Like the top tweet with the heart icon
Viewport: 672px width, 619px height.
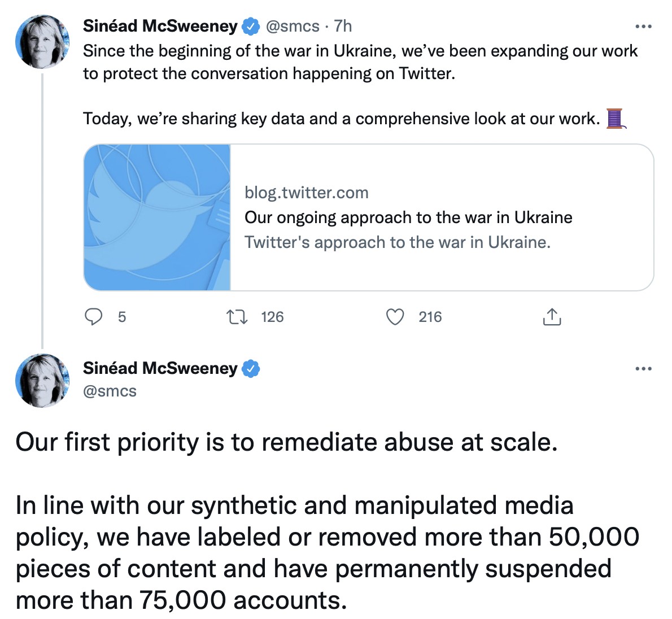coord(395,317)
